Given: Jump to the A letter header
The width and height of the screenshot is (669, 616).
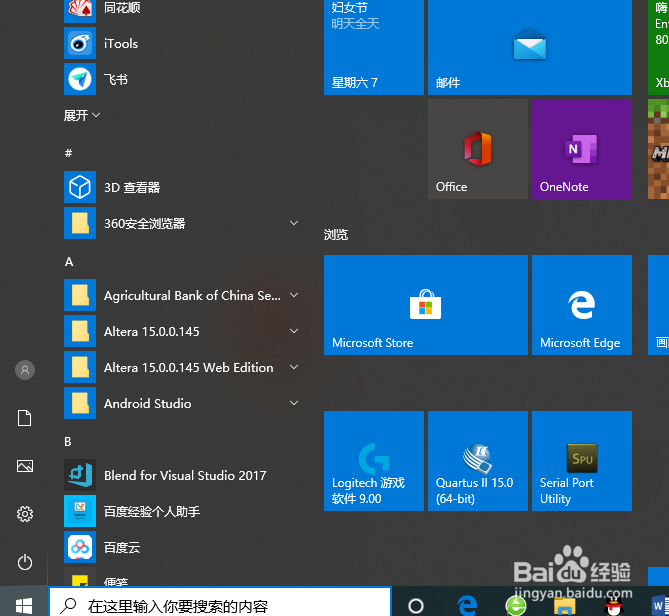Looking at the screenshot, I should (69, 262).
